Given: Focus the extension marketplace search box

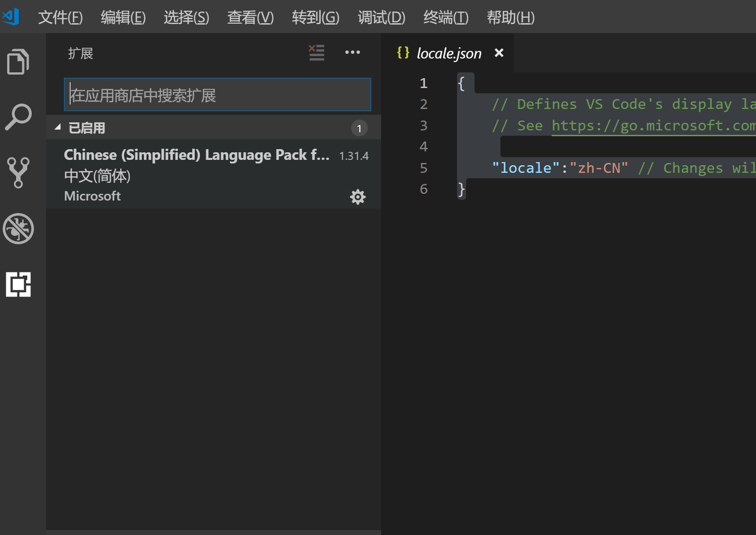Looking at the screenshot, I should [x=218, y=95].
